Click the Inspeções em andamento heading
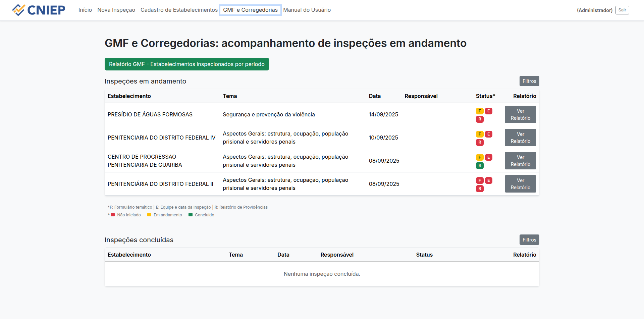644x319 pixels. coord(145,81)
